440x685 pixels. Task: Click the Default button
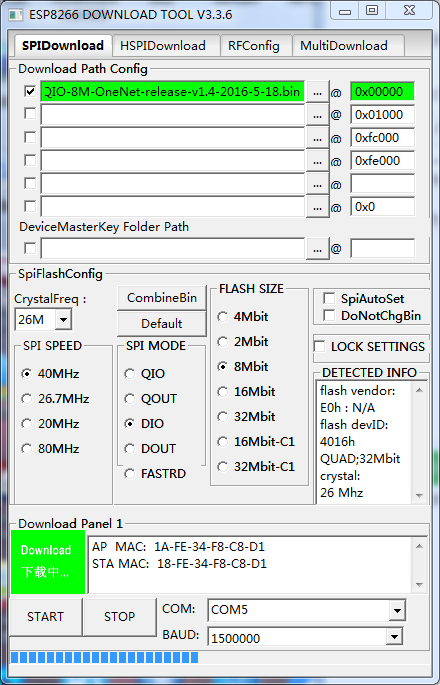(162, 324)
